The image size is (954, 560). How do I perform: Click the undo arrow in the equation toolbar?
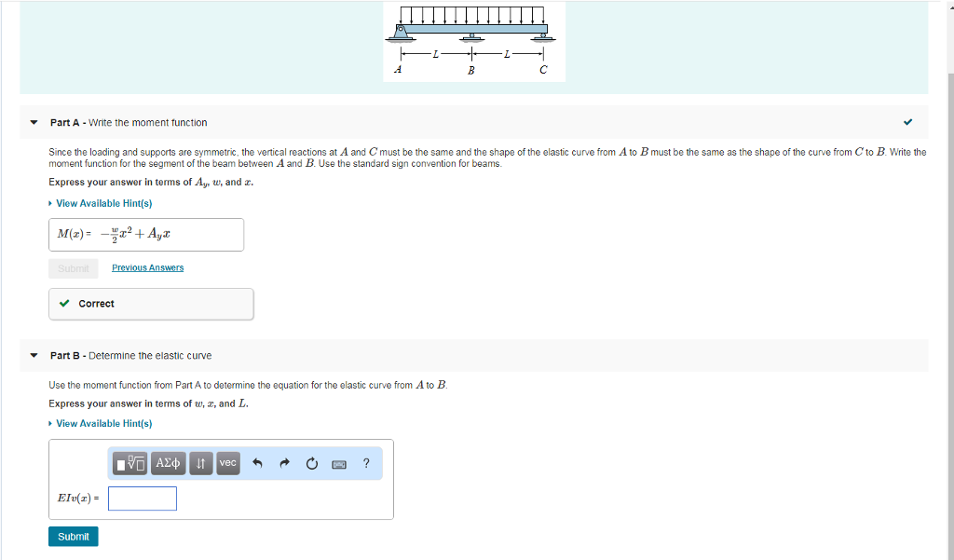click(257, 463)
